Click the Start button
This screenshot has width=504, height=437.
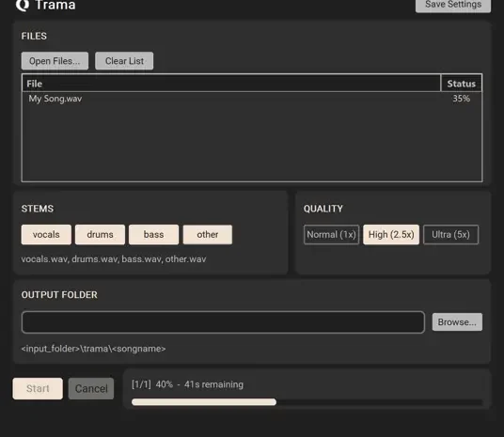38,388
